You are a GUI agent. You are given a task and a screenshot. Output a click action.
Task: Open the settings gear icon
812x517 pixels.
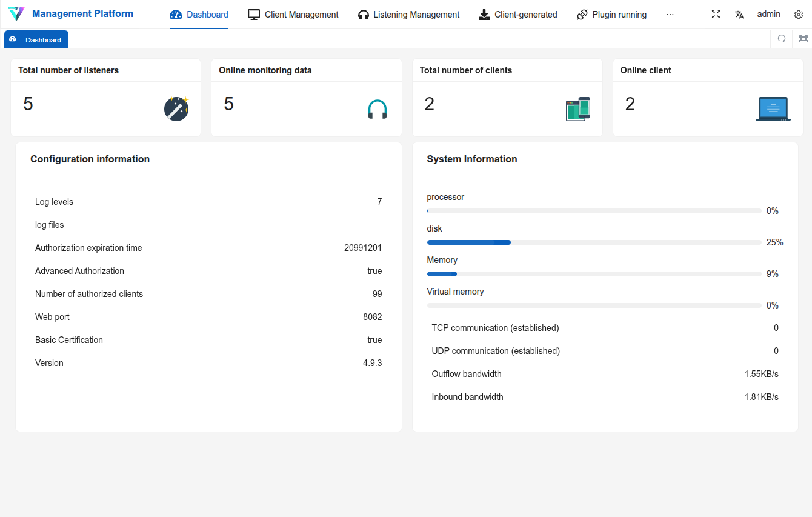798,15
